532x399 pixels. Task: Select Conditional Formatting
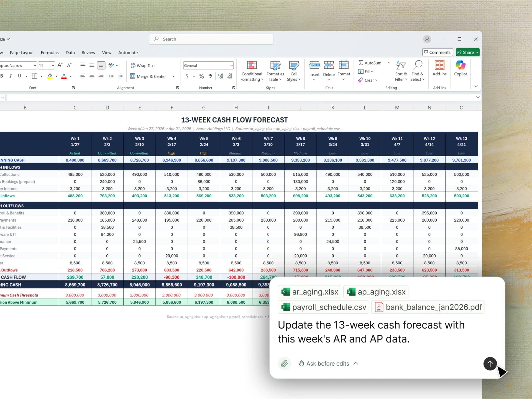(252, 71)
